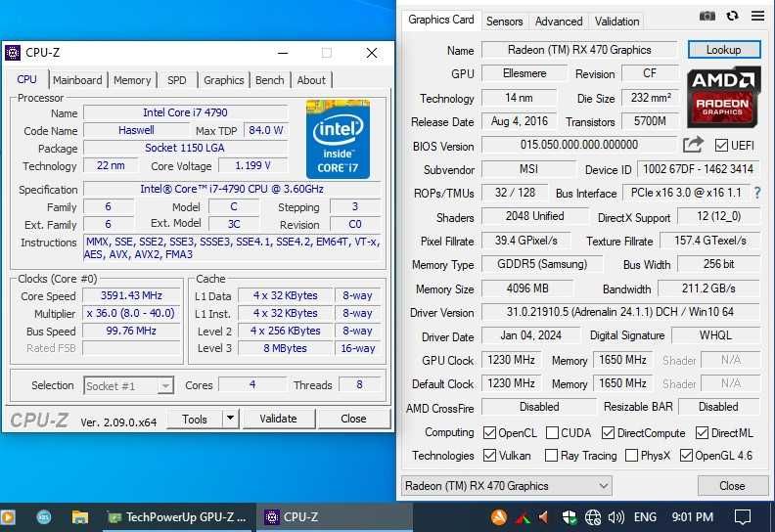This screenshot has width=775, height=532.
Task: Click the Device ID 1002 67DF value
Action: (698, 169)
